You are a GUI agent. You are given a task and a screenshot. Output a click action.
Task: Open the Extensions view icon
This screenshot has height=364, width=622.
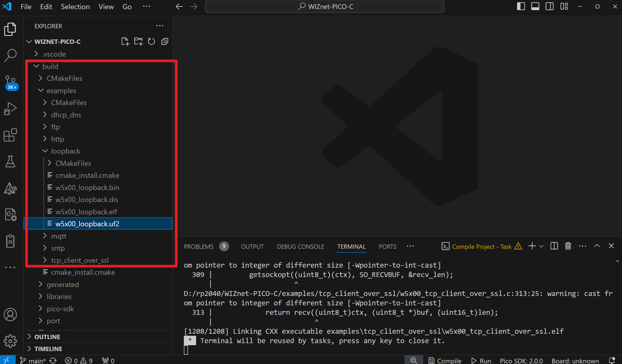pos(10,135)
